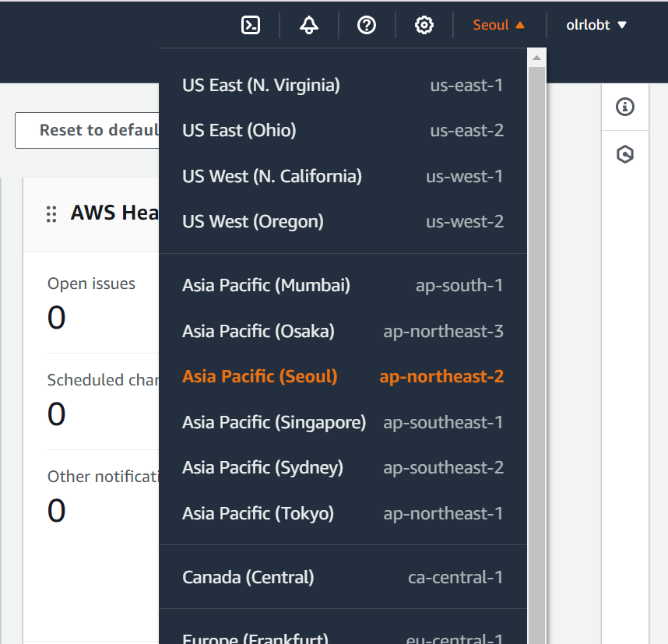This screenshot has height=644, width=668.
Task: Select US East (Ohio) region
Action: 343,130
